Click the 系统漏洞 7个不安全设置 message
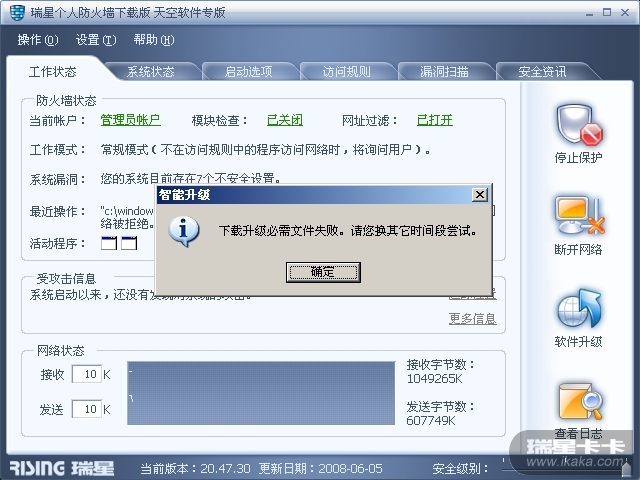This screenshot has width=640, height=480. pyautogui.click(x=191, y=179)
